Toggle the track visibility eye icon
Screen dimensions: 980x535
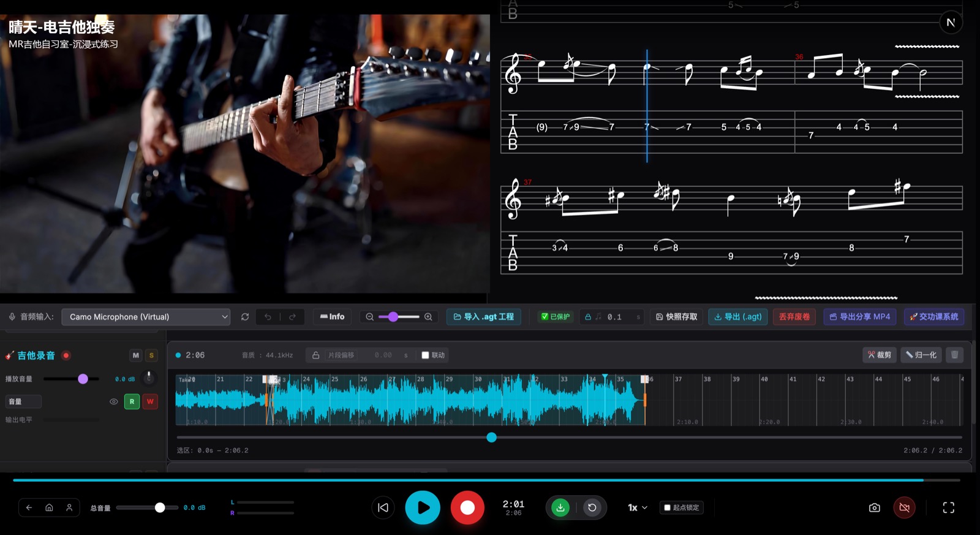[x=113, y=402]
